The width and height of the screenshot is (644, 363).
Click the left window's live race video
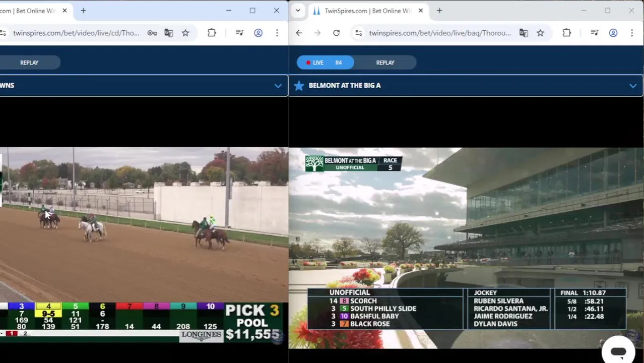pos(144,245)
